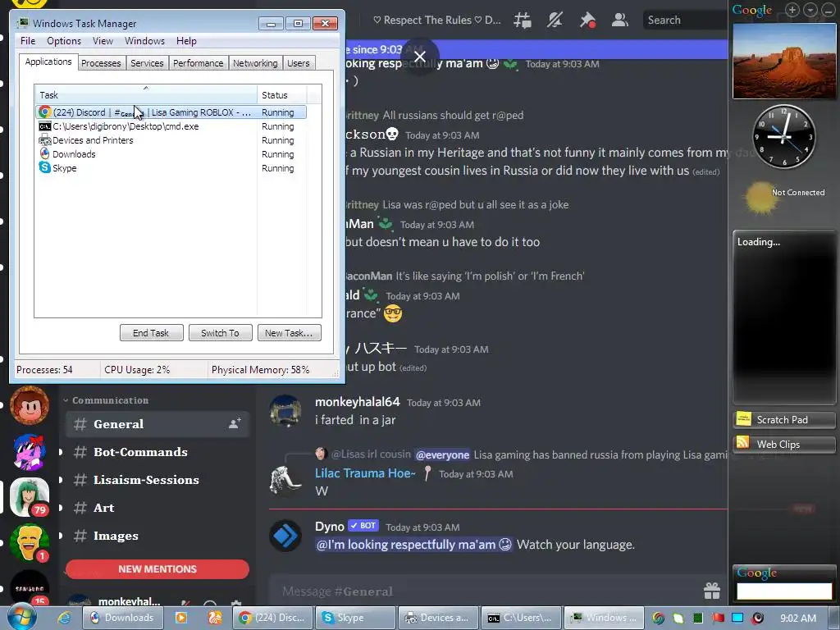Click the Dyno bot avatar

coord(285,535)
